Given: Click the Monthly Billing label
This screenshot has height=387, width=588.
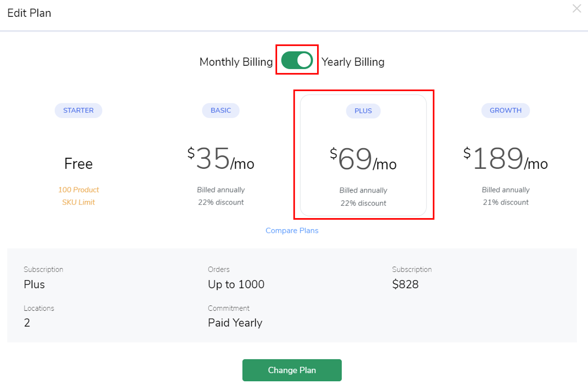Looking at the screenshot, I should pos(236,62).
